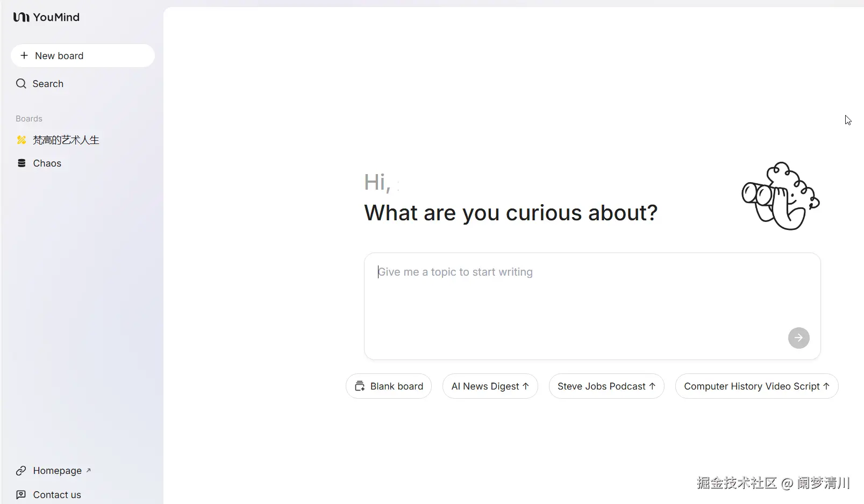Click the YouMind logo icon
The height and width of the screenshot is (504, 864).
[21, 17]
